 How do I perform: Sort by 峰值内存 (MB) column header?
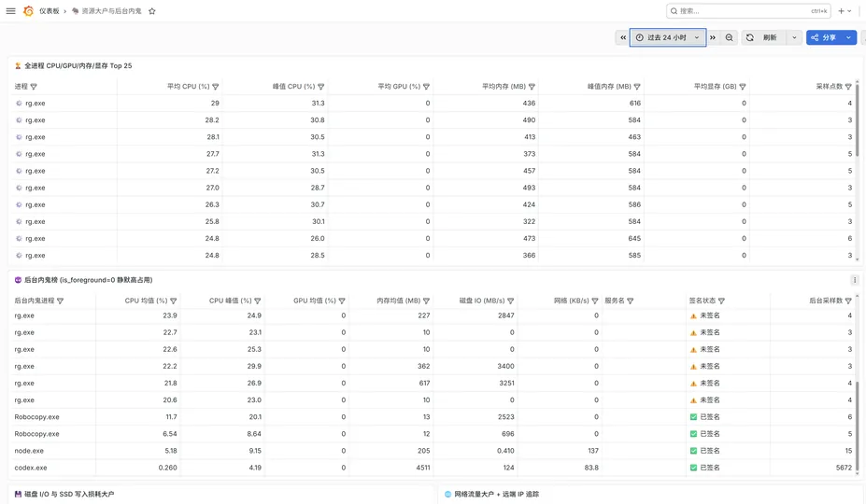tap(609, 87)
